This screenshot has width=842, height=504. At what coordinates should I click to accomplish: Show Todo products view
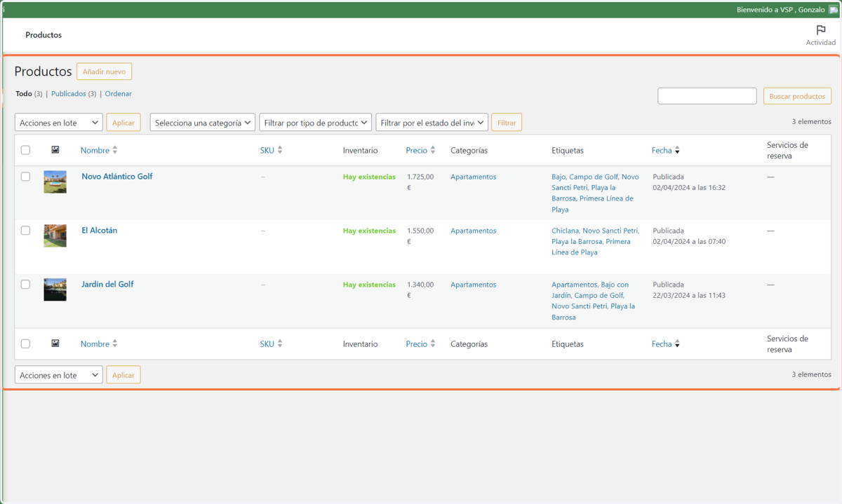pyautogui.click(x=24, y=94)
